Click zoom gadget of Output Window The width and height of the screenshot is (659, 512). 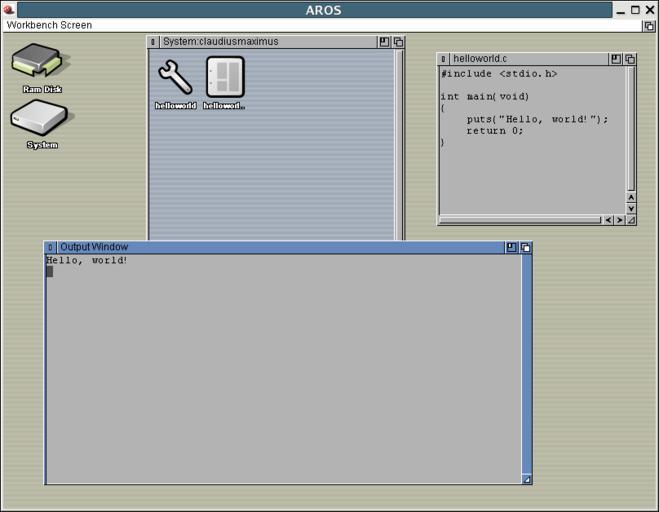coord(511,247)
